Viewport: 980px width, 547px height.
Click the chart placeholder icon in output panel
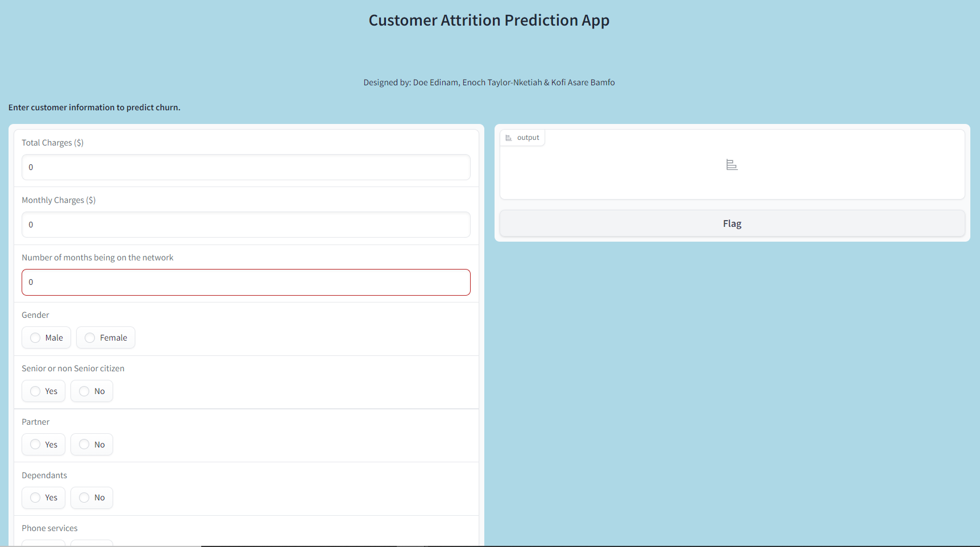(x=732, y=164)
